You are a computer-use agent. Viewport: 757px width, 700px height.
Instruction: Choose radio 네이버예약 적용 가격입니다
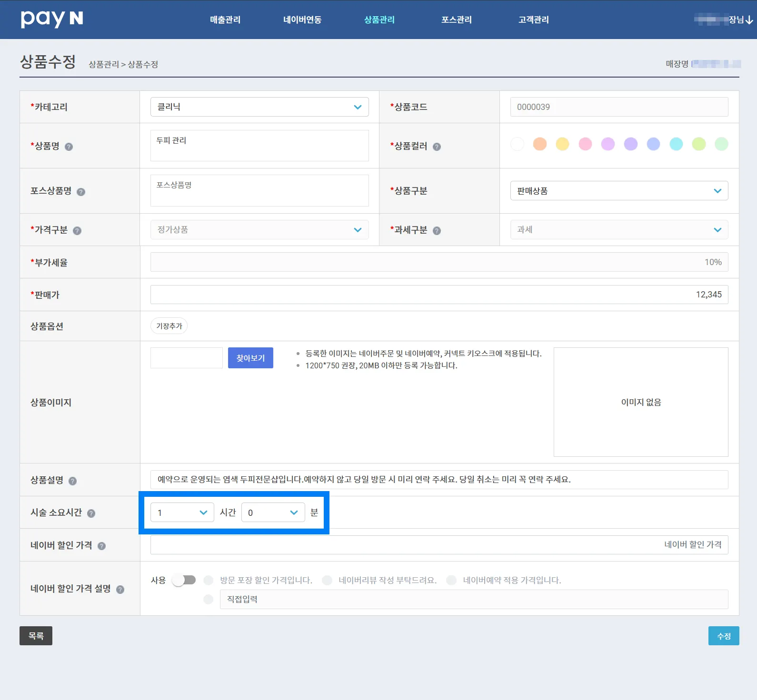(451, 580)
